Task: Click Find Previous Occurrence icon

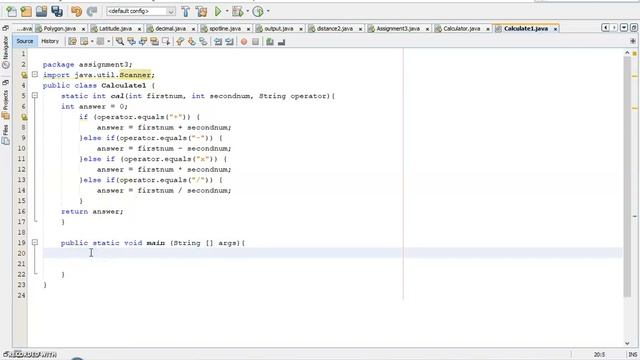Action: [131, 42]
